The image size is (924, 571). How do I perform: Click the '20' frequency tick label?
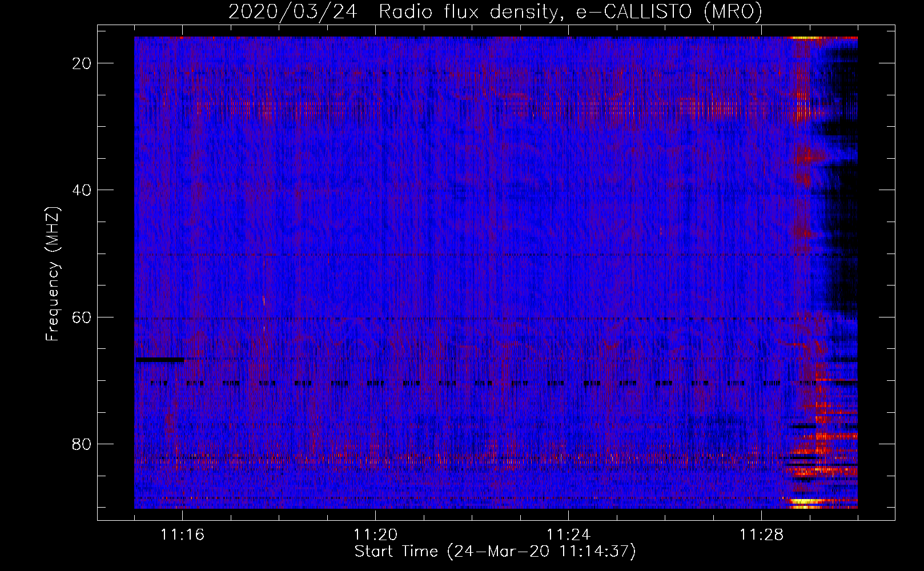(x=82, y=63)
